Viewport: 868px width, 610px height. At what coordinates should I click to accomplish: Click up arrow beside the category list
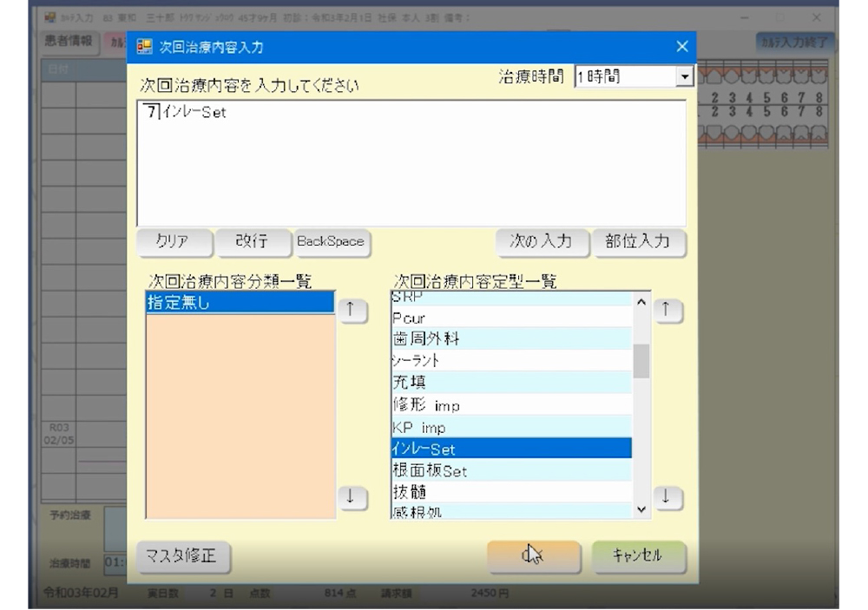pyautogui.click(x=348, y=311)
